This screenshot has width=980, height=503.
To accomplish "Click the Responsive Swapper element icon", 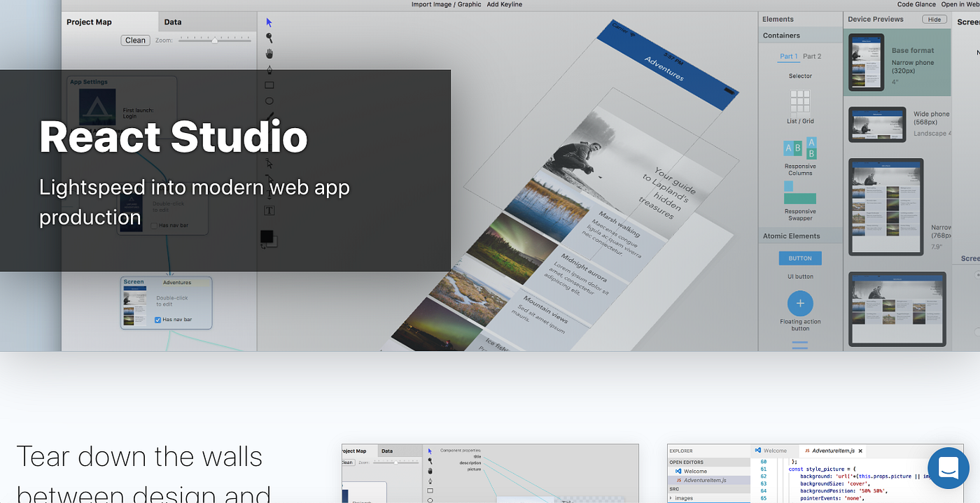I will click(800, 192).
